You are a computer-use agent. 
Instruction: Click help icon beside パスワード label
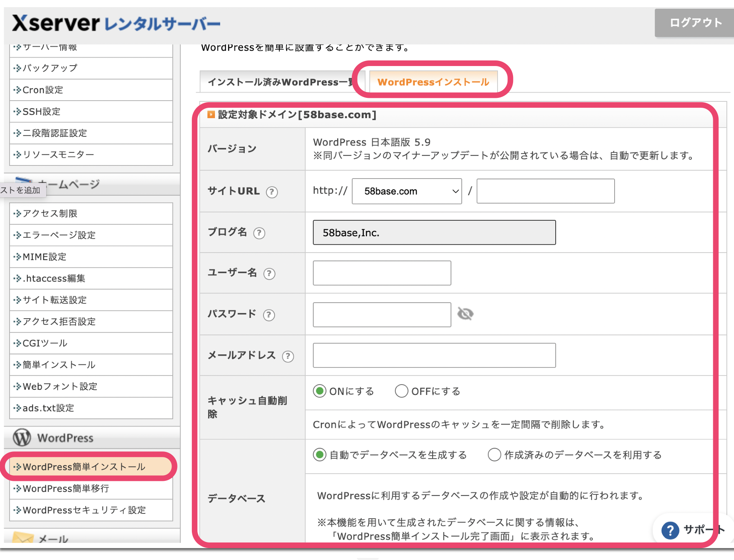pos(269,315)
